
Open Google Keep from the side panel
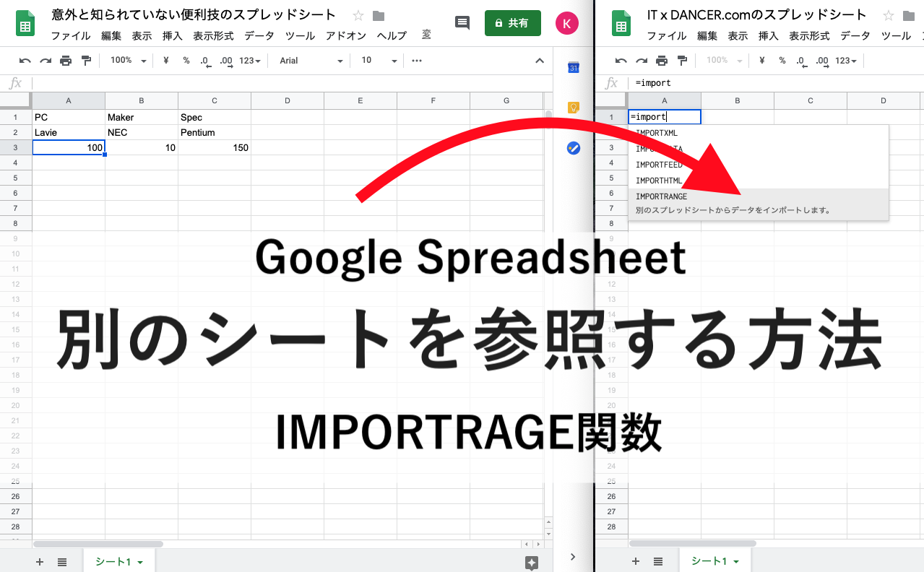[x=573, y=107]
